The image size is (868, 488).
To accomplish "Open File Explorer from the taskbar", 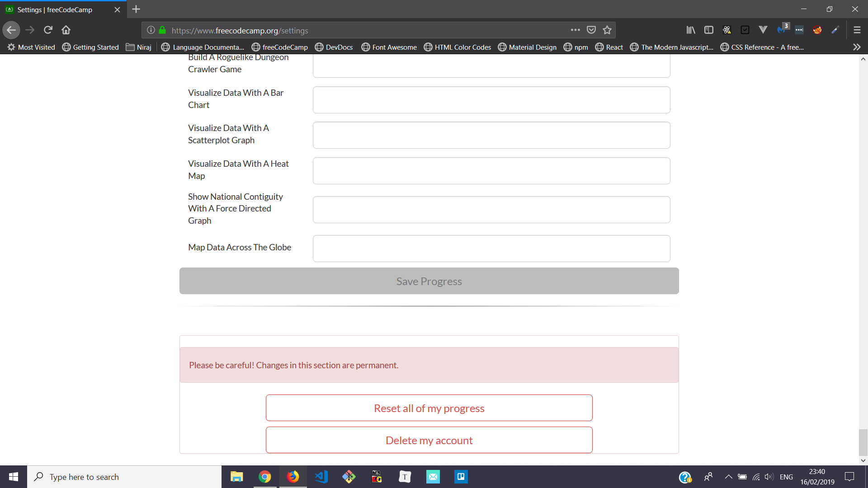I will click(237, 477).
